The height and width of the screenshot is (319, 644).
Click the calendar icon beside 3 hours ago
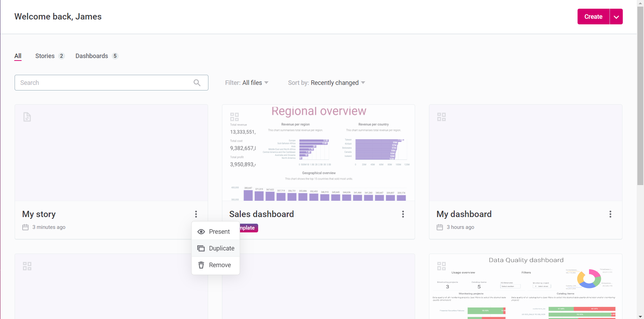pyautogui.click(x=440, y=227)
